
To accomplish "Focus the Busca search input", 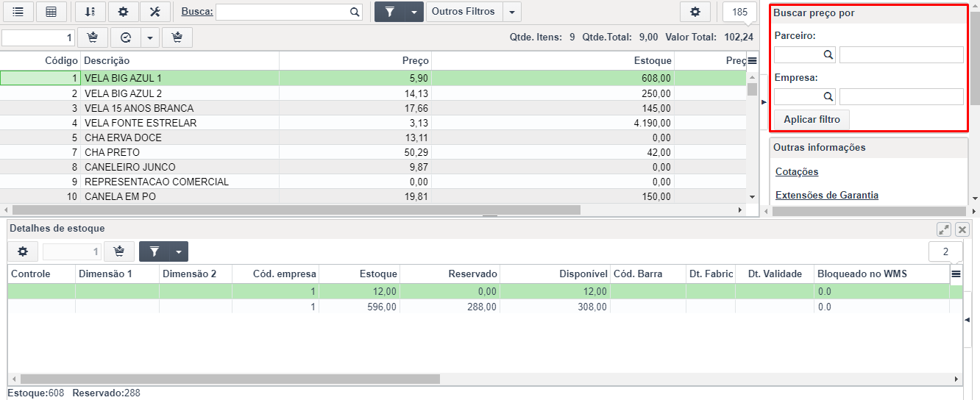I will (x=283, y=12).
